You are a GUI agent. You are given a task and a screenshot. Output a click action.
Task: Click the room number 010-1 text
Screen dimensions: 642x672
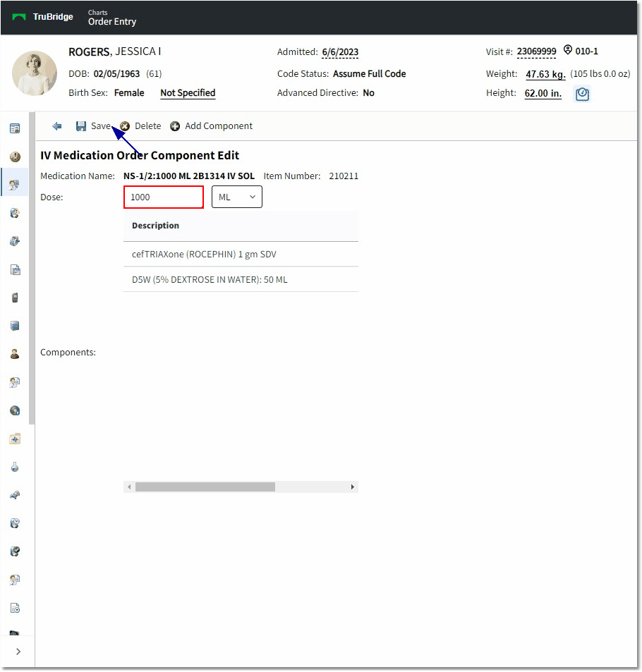(586, 51)
